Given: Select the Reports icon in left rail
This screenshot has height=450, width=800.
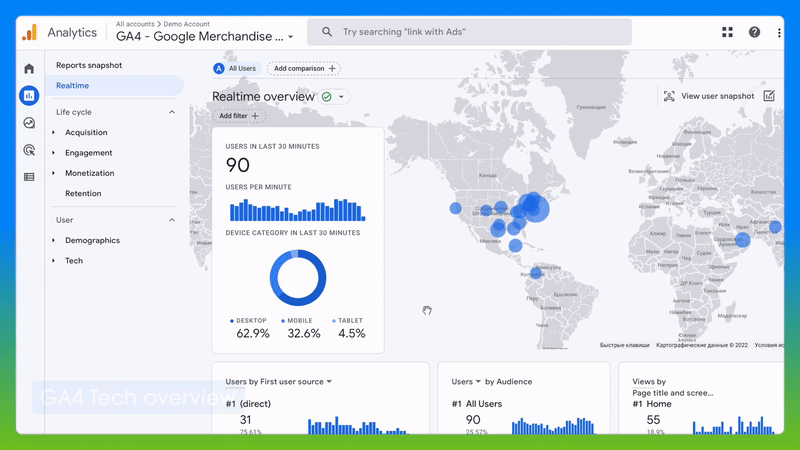Looking at the screenshot, I should 29,95.
